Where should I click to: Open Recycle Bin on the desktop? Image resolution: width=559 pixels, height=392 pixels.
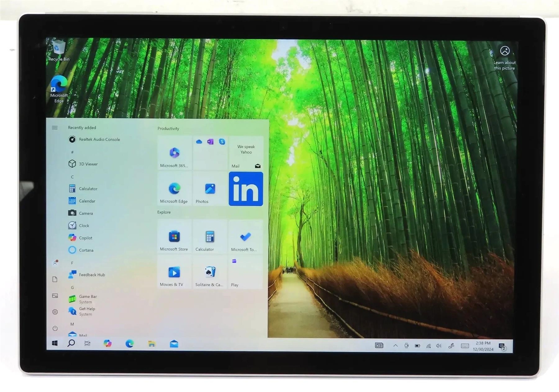59,51
